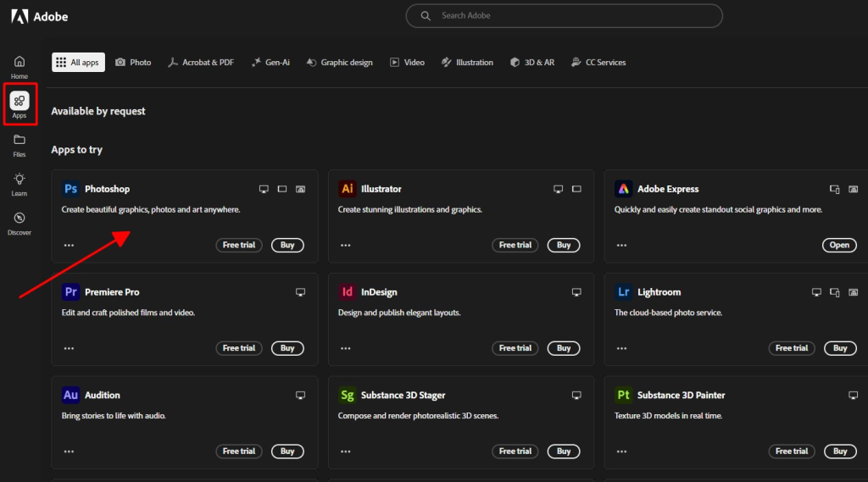Click the desktop platform icon on the Premiere Pro card
This screenshot has height=482, width=868.
pyautogui.click(x=300, y=292)
